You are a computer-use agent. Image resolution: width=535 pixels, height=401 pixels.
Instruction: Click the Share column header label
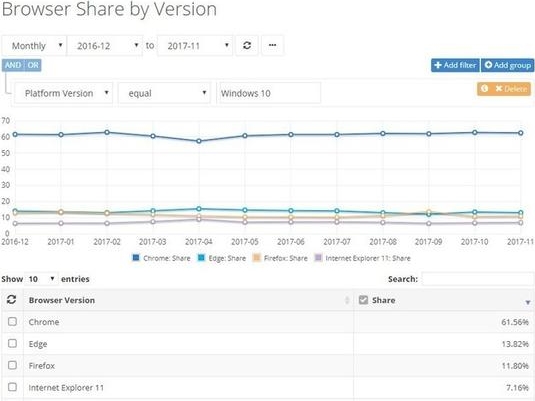click(384, 300)
